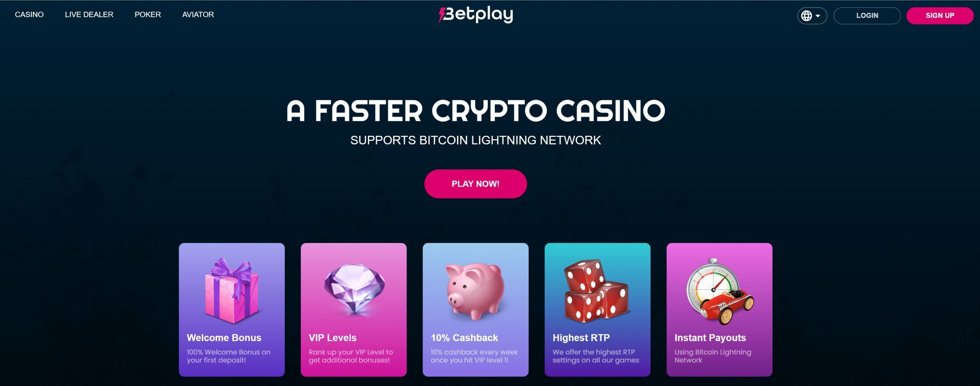Viewport: 980px width, 386px height.
Task: Click the pink Sign Up button
Action: pos(940,16)
